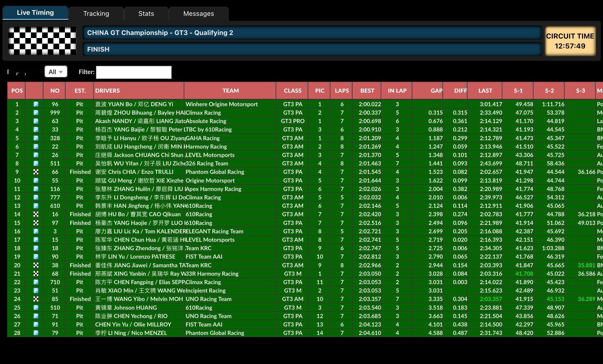Image resolution: width=603 pixels, height=364 pixels.
Task: Sort by CLASS column header
Action: (292, 91)
